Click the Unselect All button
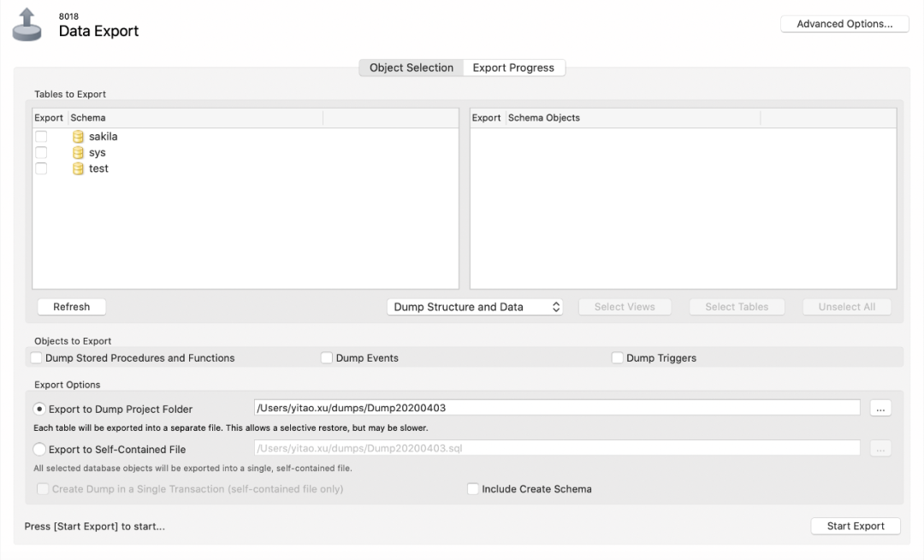Image resolution: width=924 pixels, height=560 pixels. click(x=847, y=306)
